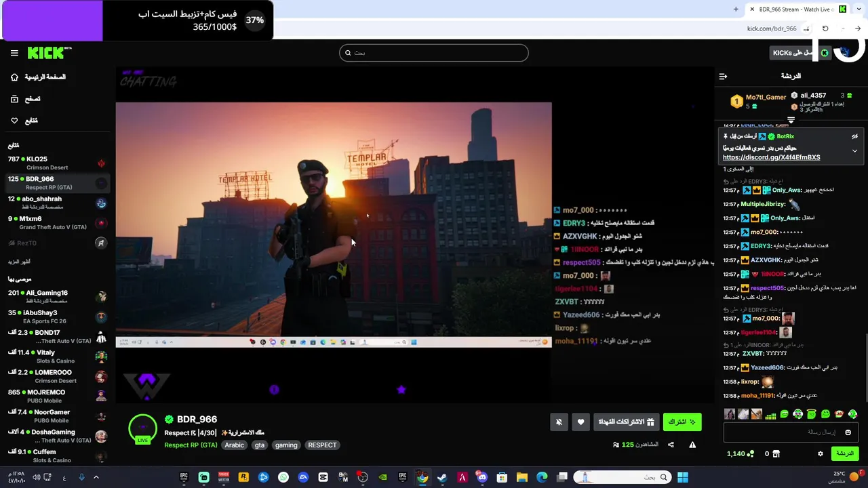Focus the send message chat input
Image resolution: width=868 pixels, height=488 pixels.
click(x=791, y=432)
